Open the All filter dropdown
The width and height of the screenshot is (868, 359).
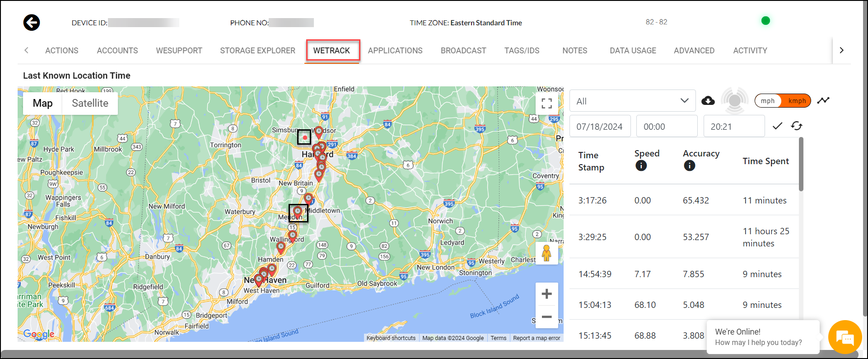pos(632,101)
